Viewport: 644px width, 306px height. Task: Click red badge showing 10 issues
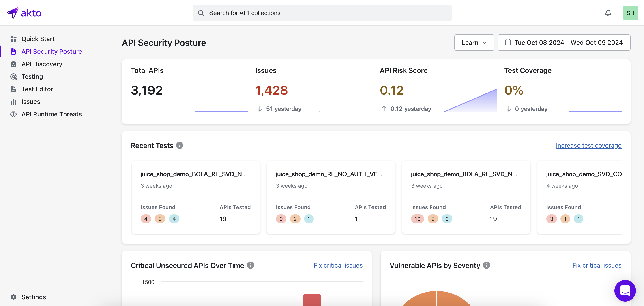click(417, 219)
